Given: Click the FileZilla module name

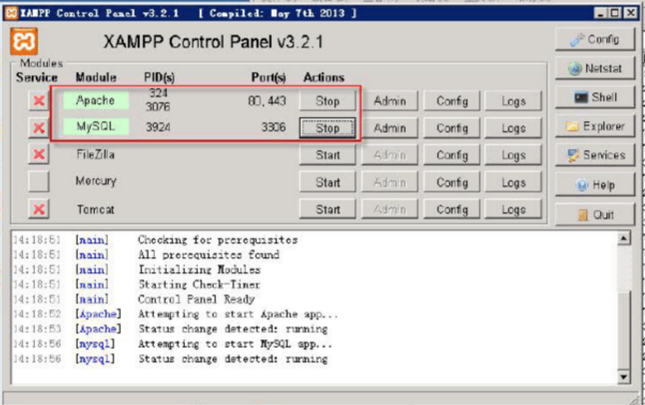Looking at the screenshot, I should click(x=95, y=155).
